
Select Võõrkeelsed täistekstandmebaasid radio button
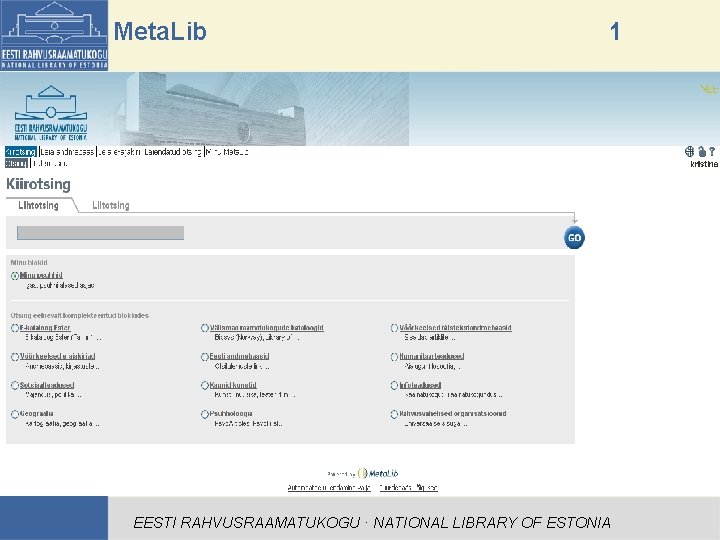[394, 328]
